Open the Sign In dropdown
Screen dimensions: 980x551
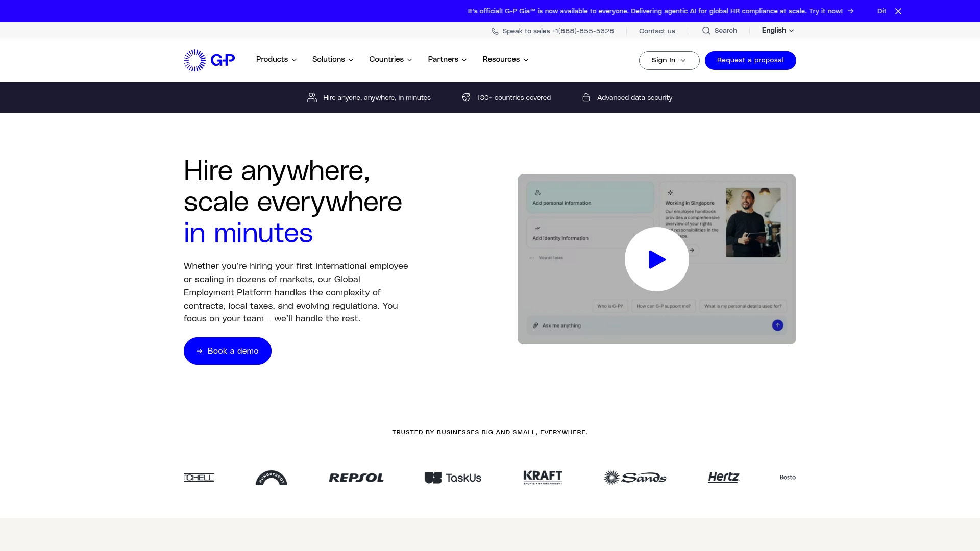click(669, 60)
